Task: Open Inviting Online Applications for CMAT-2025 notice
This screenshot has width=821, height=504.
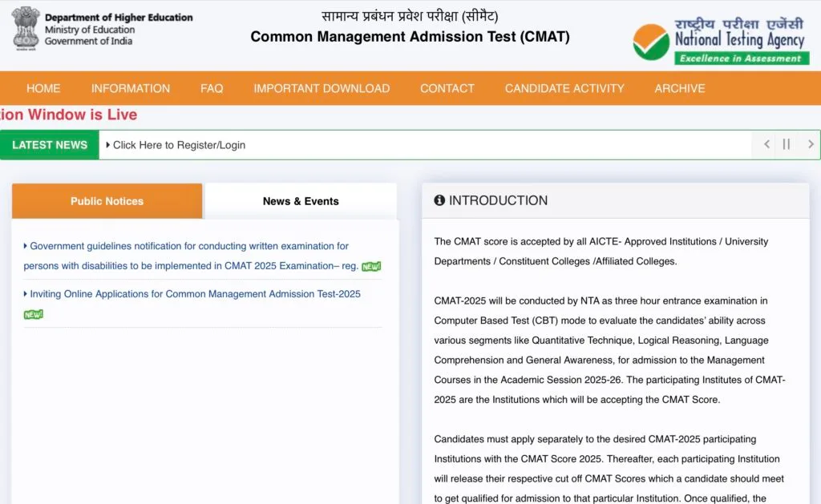Action: tap(195, 294)
